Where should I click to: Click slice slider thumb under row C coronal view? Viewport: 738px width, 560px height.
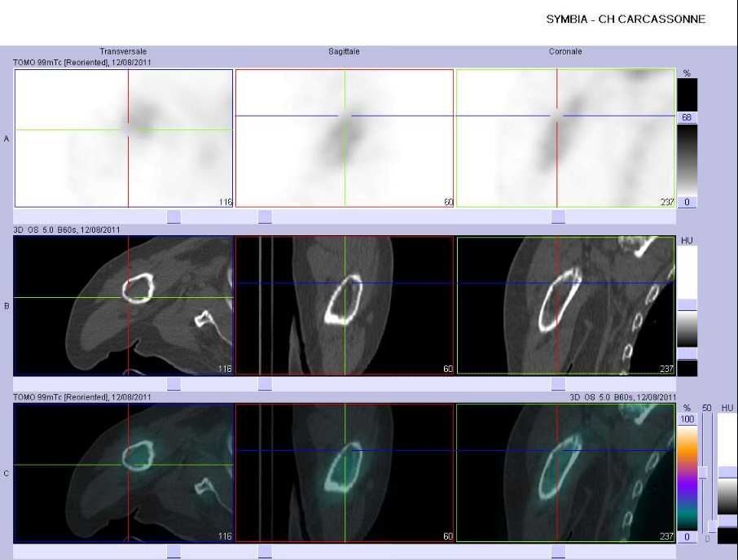coord(558,552)
